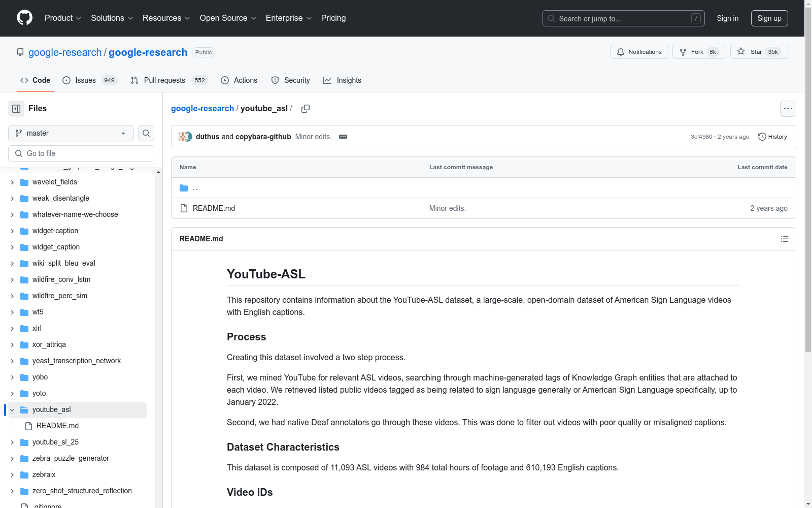812x508 pixels.
Task: Click the README.md file icon in tree
Action: point(28,426)
